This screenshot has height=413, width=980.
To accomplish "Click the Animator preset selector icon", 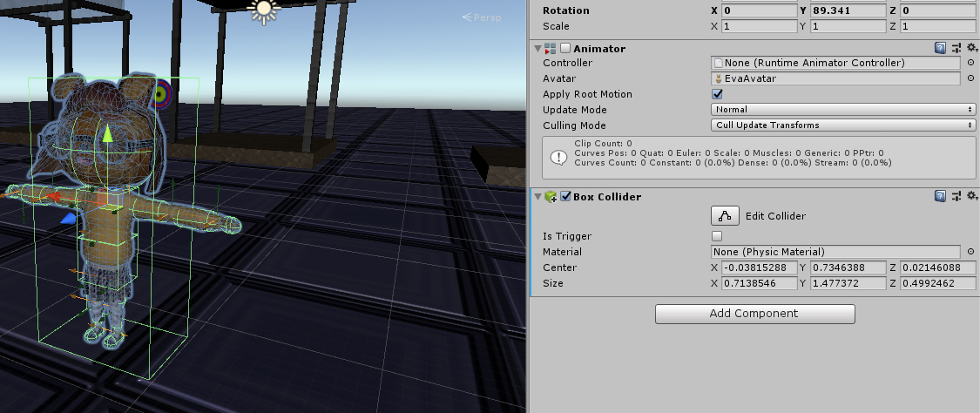I will [x=956, y=49].
